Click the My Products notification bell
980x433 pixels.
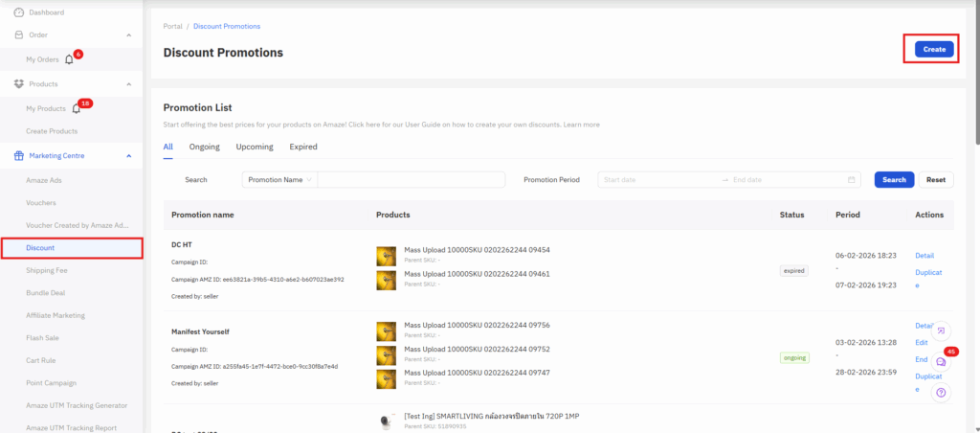77,108
